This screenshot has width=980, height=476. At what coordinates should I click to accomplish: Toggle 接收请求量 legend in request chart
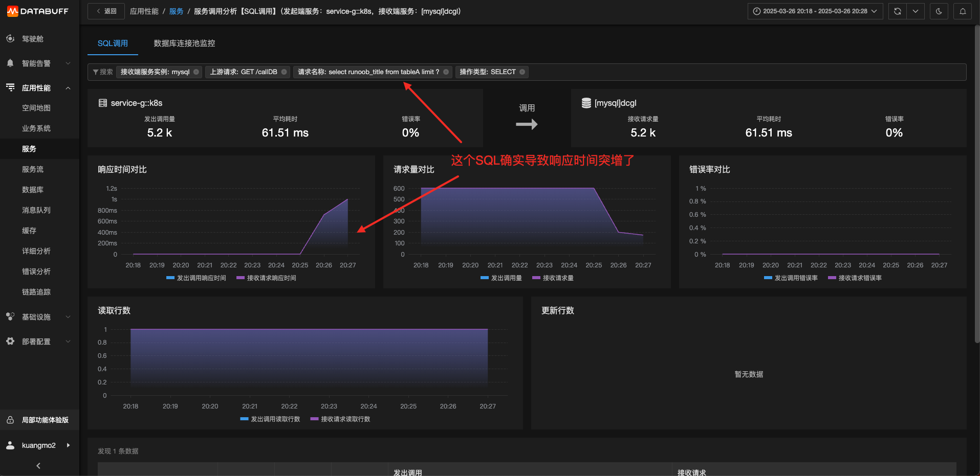click(553, 278)
